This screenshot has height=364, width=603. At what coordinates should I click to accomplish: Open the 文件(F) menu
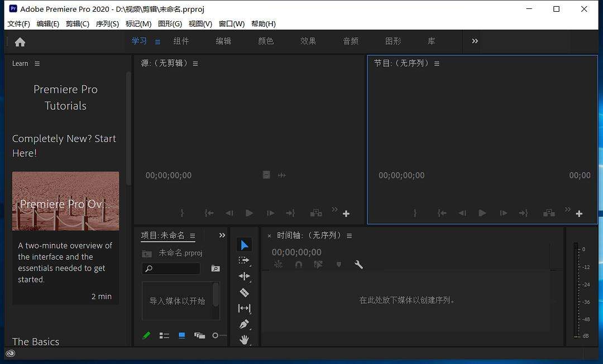click(18, 23)
